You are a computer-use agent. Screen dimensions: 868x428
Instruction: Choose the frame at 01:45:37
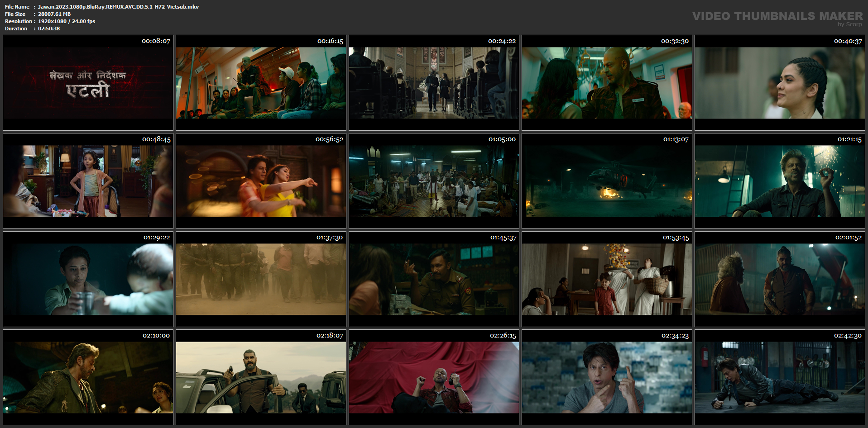tap(434, 279)
